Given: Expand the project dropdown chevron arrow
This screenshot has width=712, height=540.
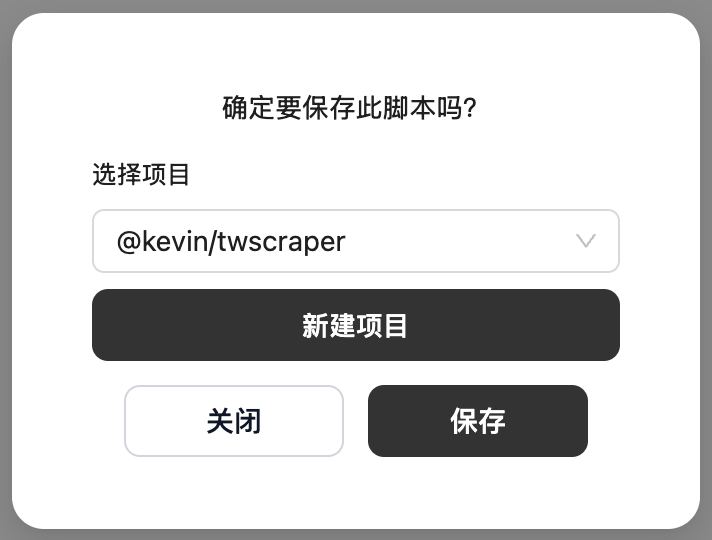Looking at the screenshot, I should point(586,241).
